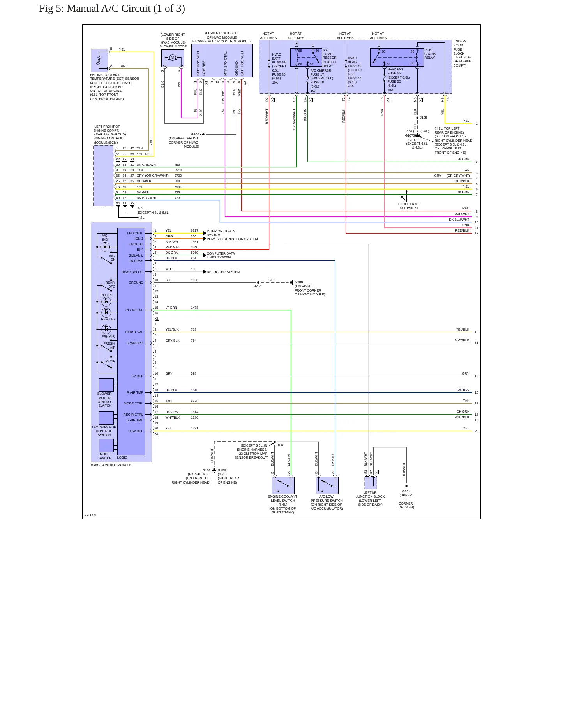
Task: Click the Blower Motor Control Module label
Action: 222,41
